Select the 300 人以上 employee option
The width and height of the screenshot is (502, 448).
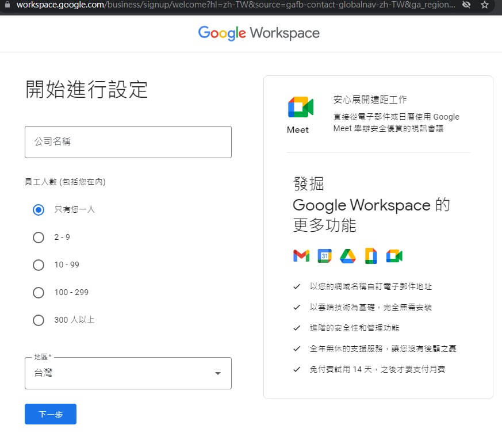[39, 320]
